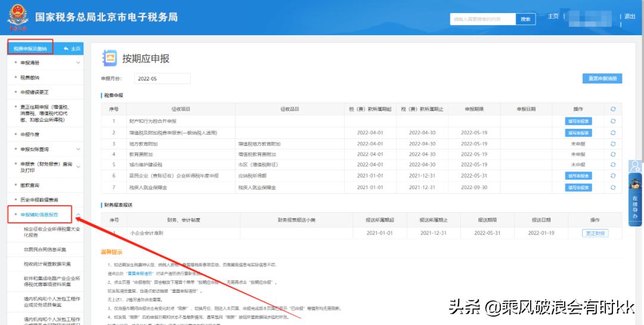Click the 未申报 status in 城市维护建设税 row
The height and width of the screenshot is (325, 644).
point(578,165)
